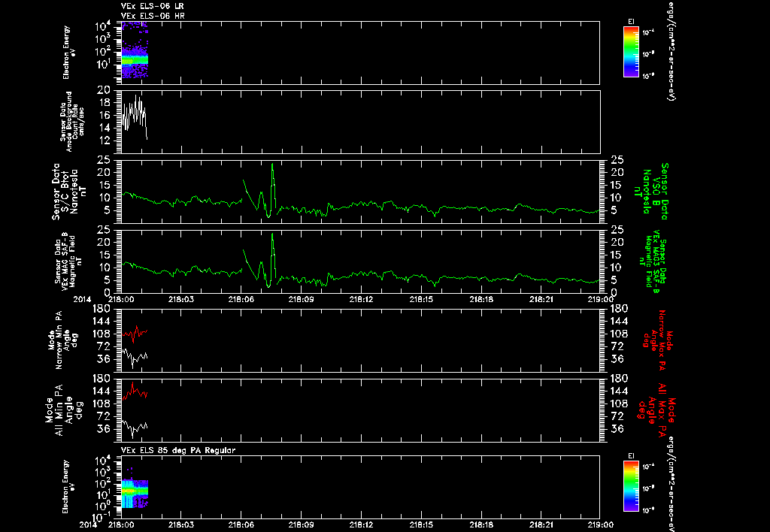Click the white Narrow Min PA angle trace
Image resolution: width=770 pixels, height=532 pixels.
coord(135,357)
